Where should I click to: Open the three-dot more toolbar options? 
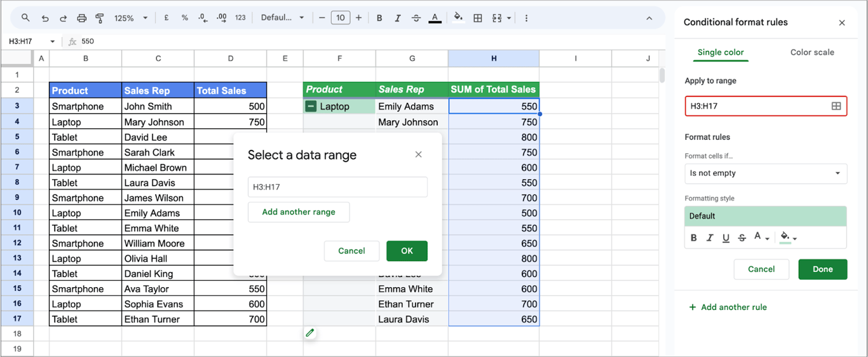coord(526,18)
